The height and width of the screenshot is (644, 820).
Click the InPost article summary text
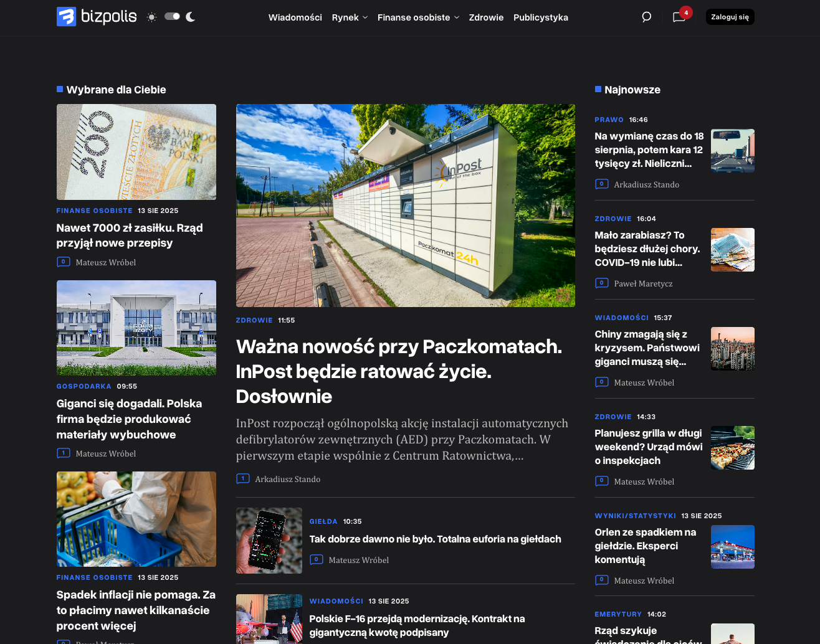403,439
